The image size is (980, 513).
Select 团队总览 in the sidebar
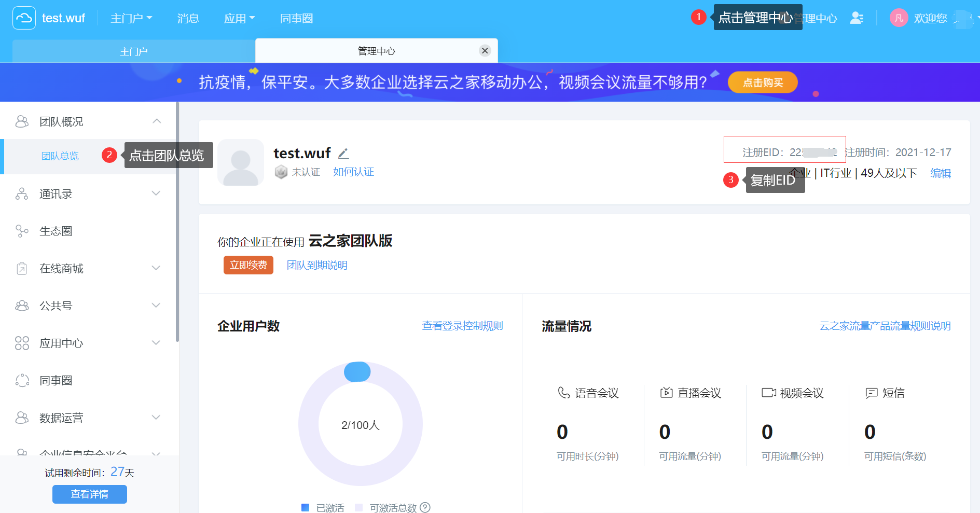coord(60,156)
